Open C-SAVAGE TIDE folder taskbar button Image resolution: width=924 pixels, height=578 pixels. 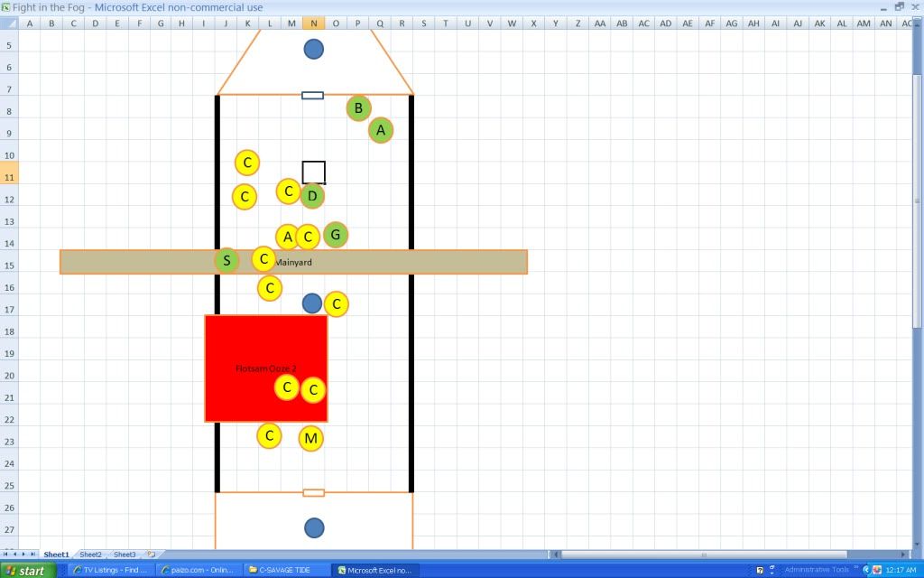click(286, 571)
